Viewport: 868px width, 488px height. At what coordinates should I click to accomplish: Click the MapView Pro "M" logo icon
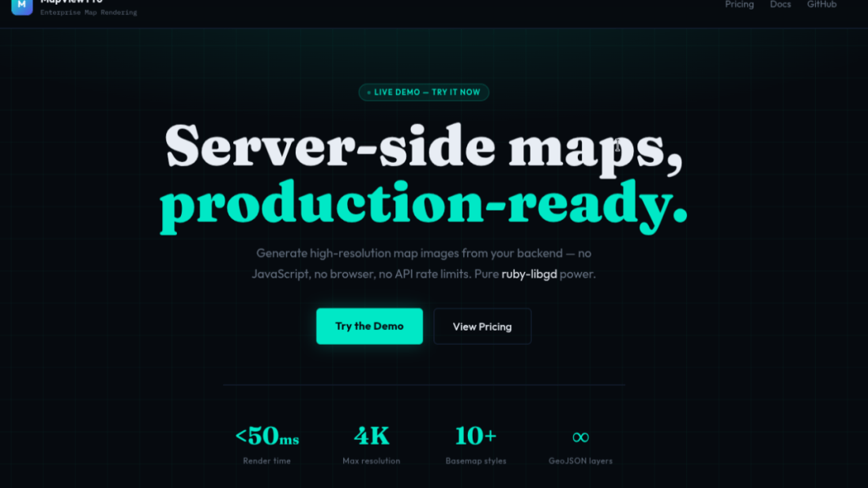[x=22, y=6]
